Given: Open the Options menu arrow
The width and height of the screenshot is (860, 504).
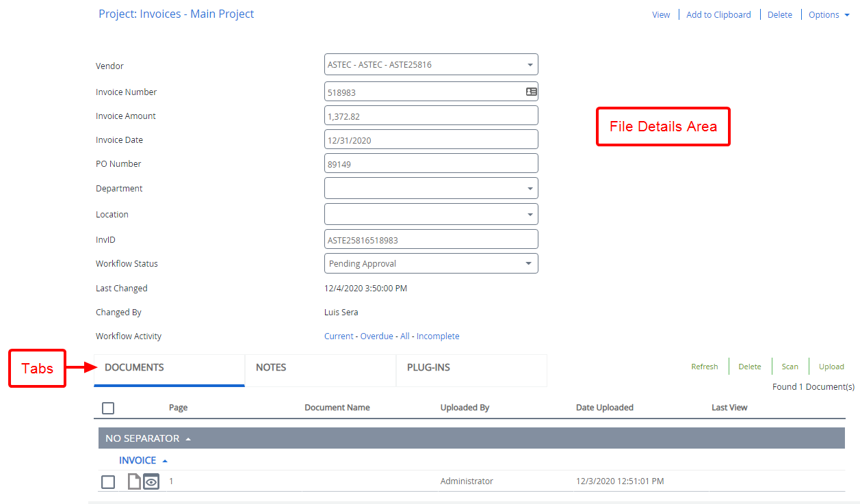Looking at the screenshot, I should (x=846, y=15).
